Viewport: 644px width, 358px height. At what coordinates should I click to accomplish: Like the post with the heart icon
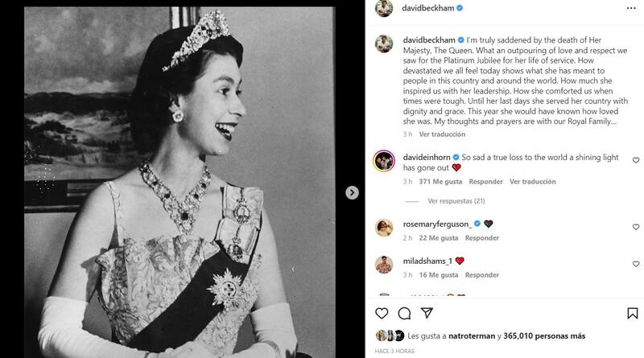tap(382, 313)
